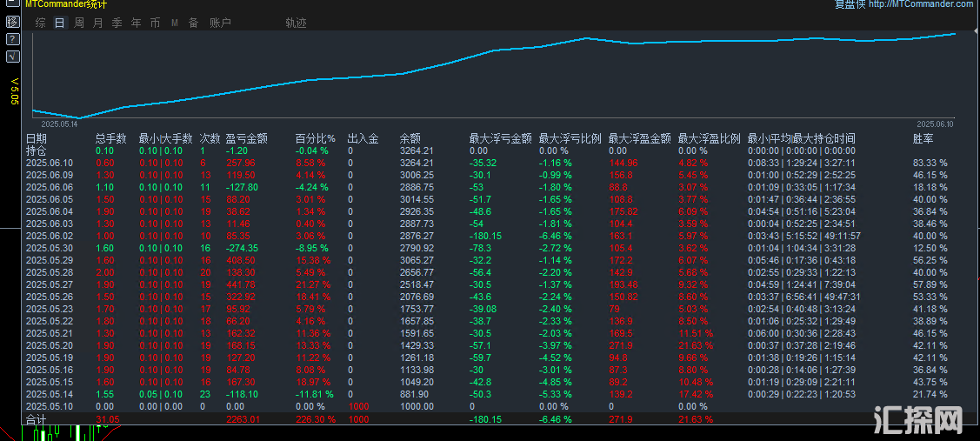Image resolution: width=980 pixels, height=441 pixels.
Task: Toggle the √ checkmark button in sidebar
Action: tap(12, 57)
